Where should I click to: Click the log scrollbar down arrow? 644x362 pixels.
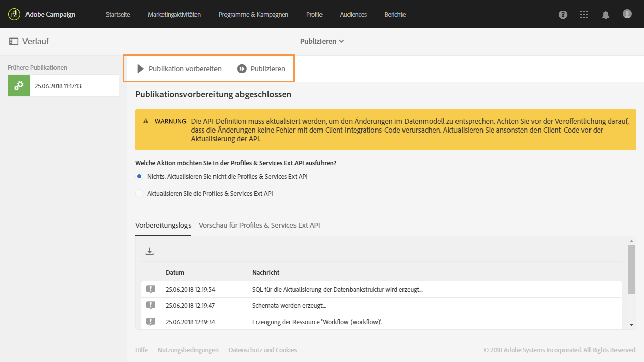[x=632, y=325]
